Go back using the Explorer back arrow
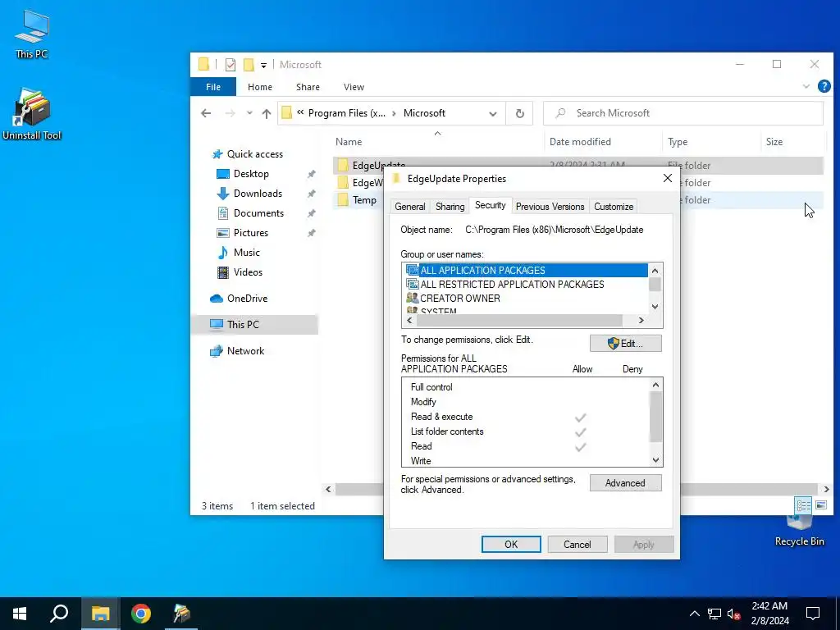The height and width of the screenshot is (630, 840). point(206,113)
